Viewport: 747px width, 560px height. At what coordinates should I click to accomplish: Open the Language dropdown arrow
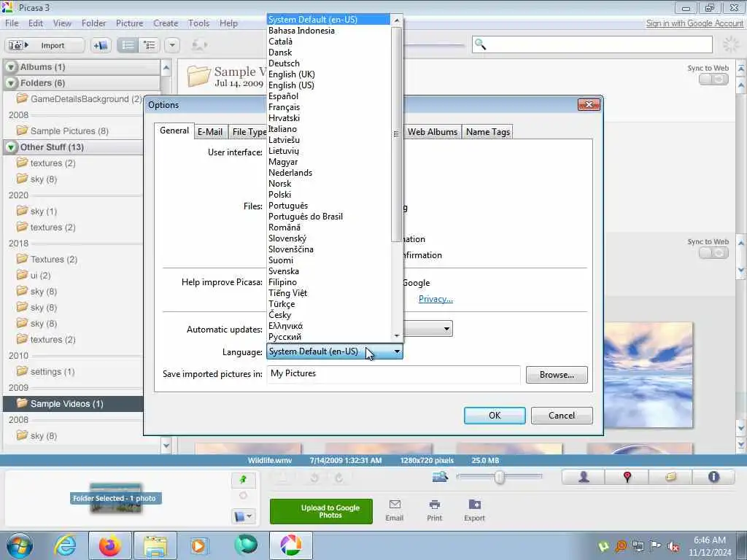pyautogui.click(x=397, y=351)
